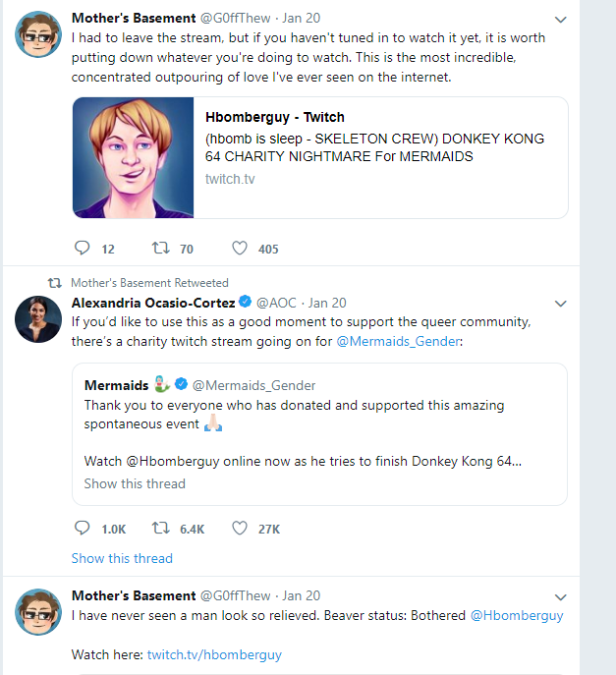Expand the chevron menu on the Beaver status tweet
Image resolution: width=616 pixels, height=675 pixels.
click(x=560, y=597)
